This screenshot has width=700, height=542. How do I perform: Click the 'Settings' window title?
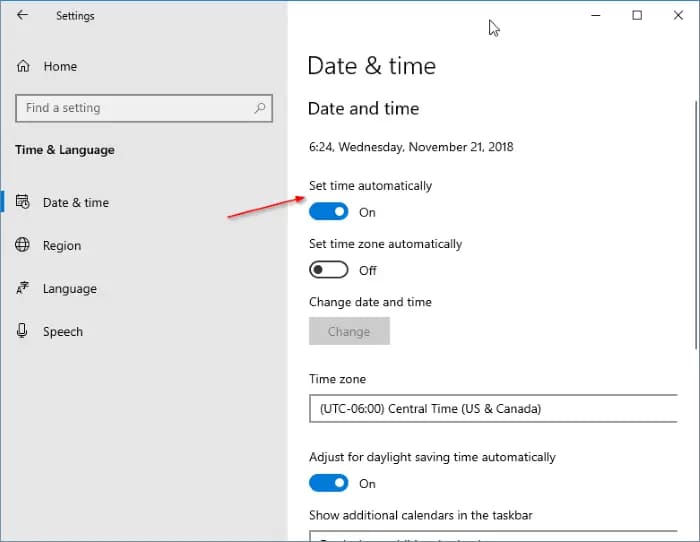tap(75, 16)
